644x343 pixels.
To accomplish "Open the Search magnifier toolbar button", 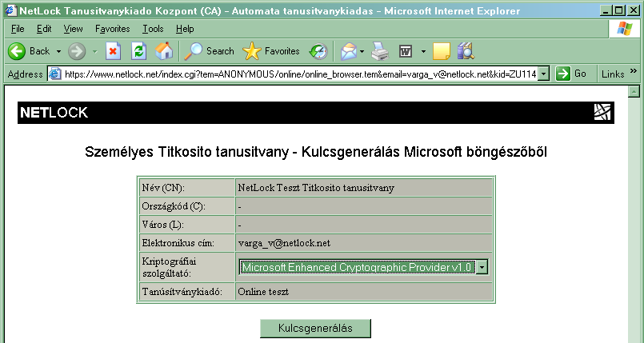I will tap(209, 51).
